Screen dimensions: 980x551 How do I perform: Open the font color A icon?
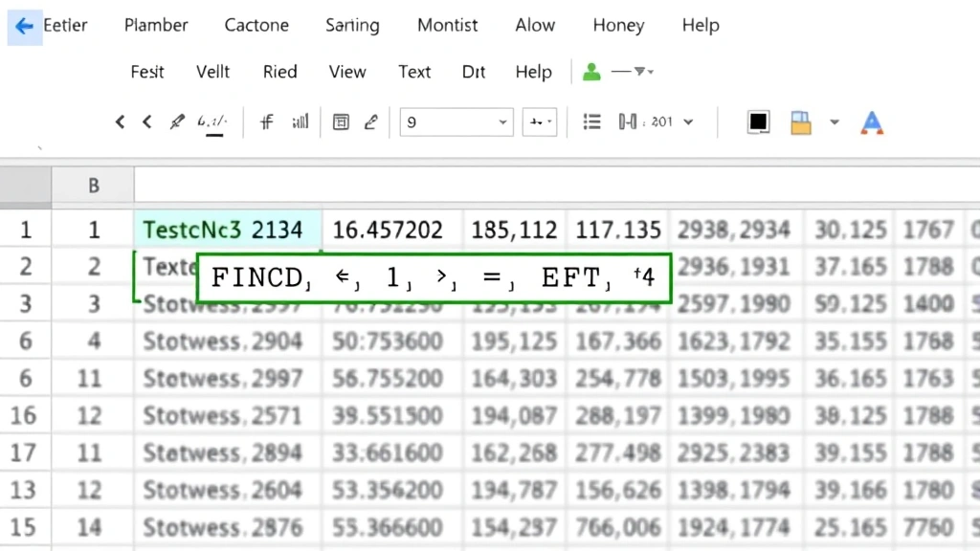click(871, 121)
